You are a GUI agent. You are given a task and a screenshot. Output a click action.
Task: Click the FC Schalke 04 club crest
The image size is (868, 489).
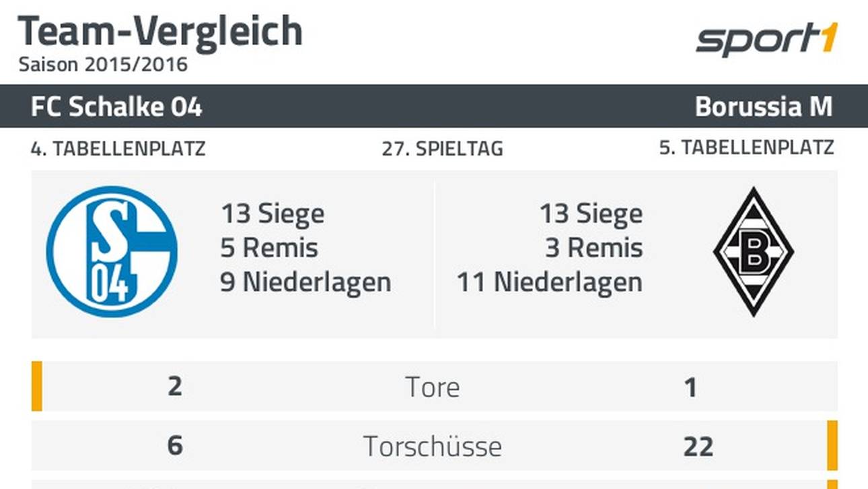click(112, 251)
